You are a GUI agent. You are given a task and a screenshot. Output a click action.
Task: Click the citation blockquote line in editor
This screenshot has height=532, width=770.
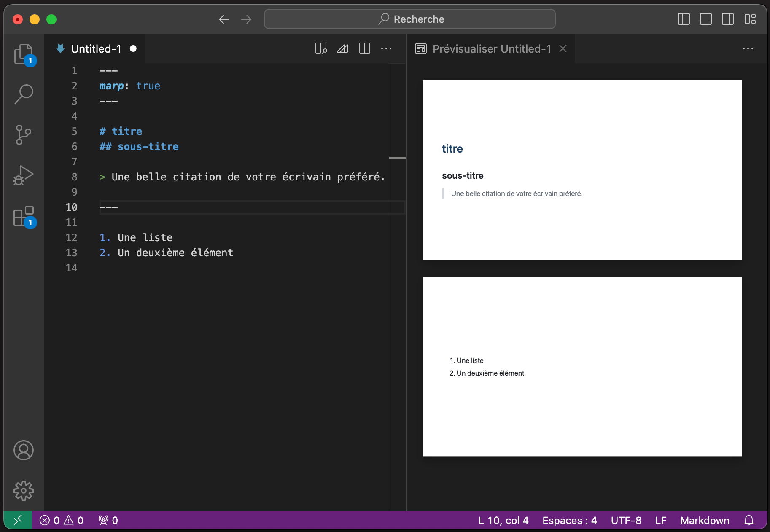(242, 177)
